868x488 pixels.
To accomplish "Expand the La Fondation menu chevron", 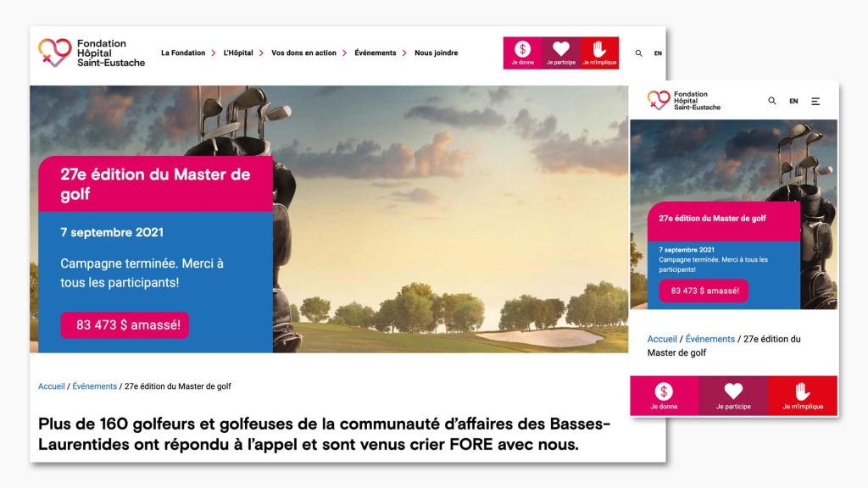I will click(213, 53).
